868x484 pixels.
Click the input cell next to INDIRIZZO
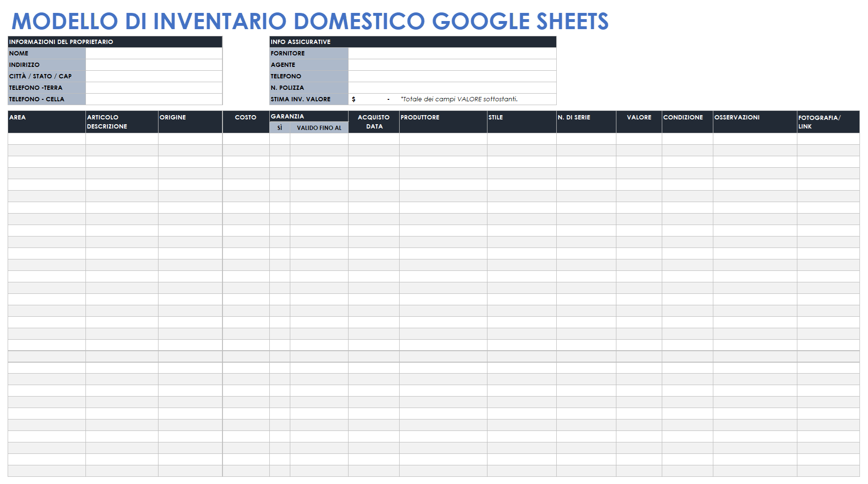pos(154,65)
